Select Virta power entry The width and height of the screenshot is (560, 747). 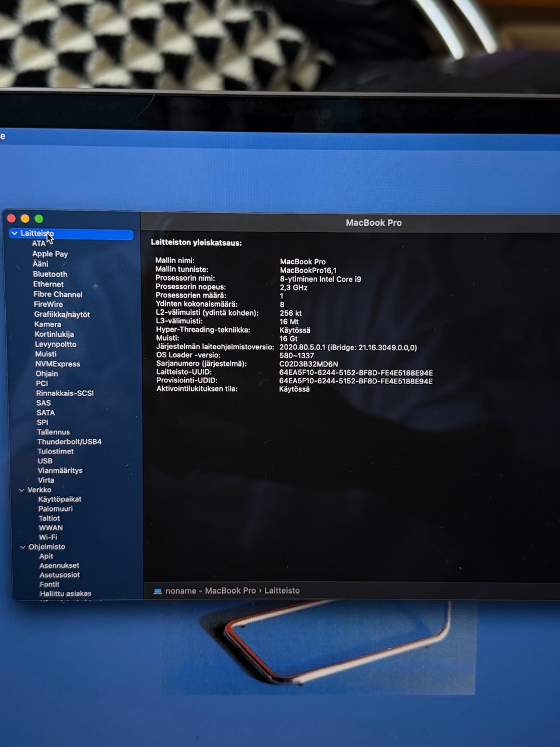tap(46, 480)
